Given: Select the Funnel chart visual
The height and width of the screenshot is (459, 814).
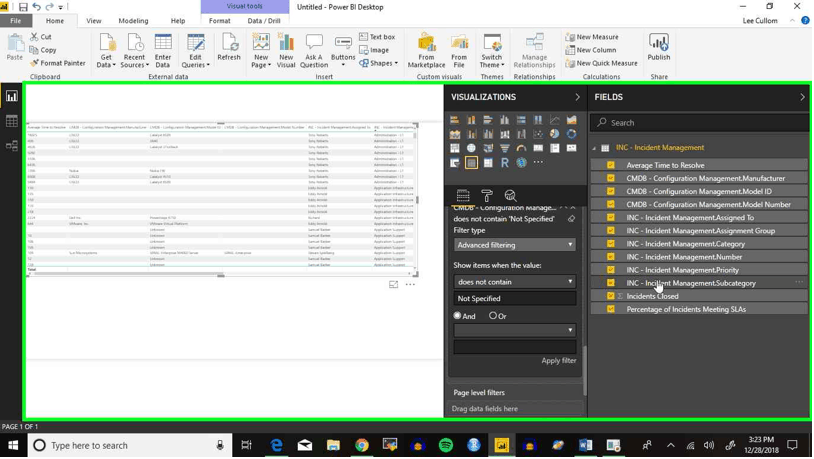Looking at the screenshot, I should (x=504, y=148).
